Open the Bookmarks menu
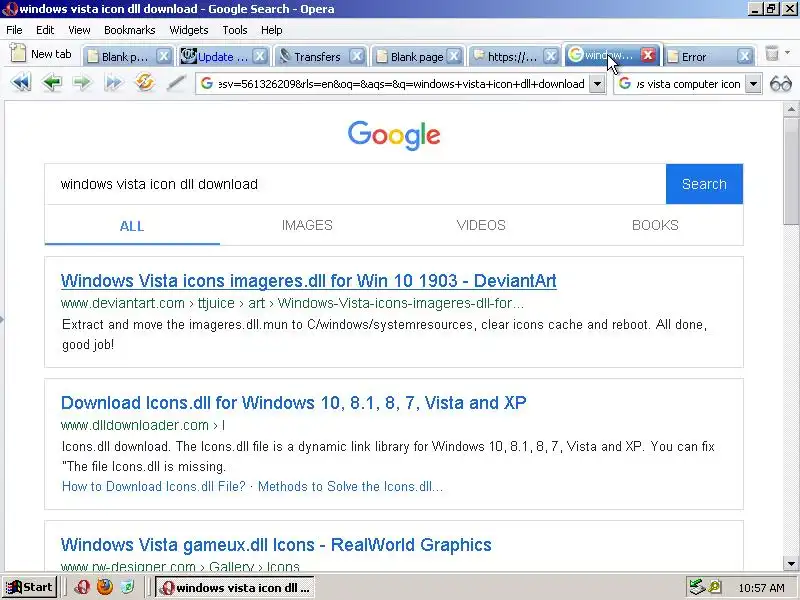Image resolution: width=800 pixels, height=600 pixels. pyautogui.click(x=130, y=30)
